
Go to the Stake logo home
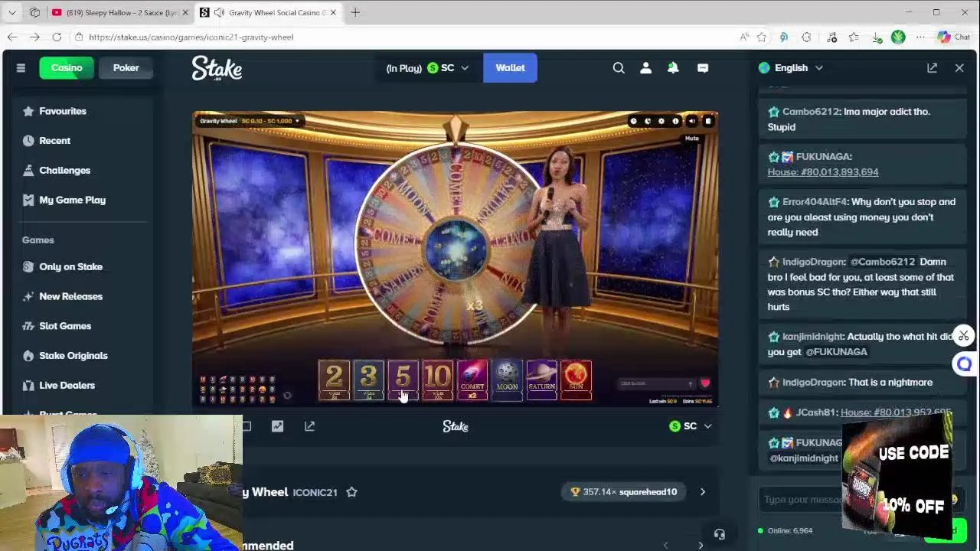[x=217, y=68]
